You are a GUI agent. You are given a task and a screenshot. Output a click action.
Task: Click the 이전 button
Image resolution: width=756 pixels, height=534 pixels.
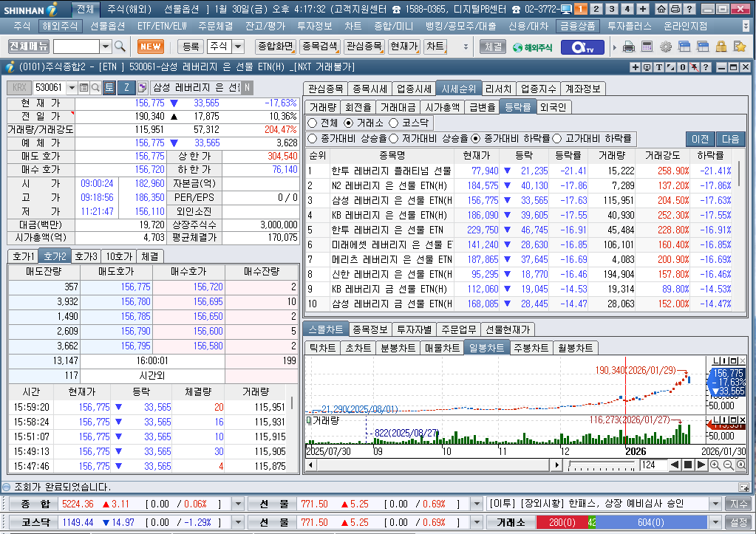(x=700, y=140)
